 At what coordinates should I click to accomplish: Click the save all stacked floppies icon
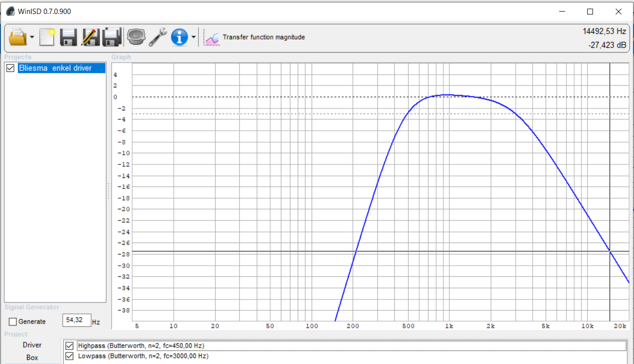click(x=111, y=37)
